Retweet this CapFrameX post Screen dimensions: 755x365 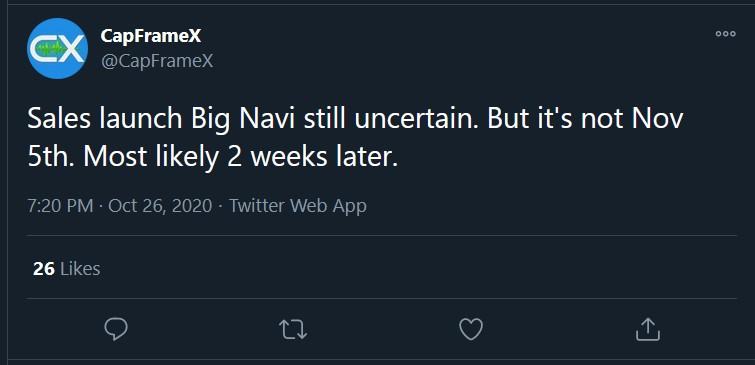[x=293, y=330]
